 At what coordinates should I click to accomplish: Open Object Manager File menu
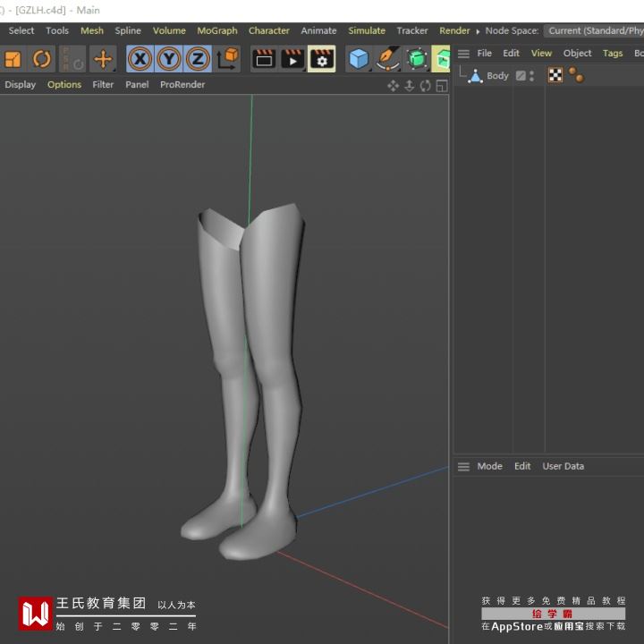484,54
